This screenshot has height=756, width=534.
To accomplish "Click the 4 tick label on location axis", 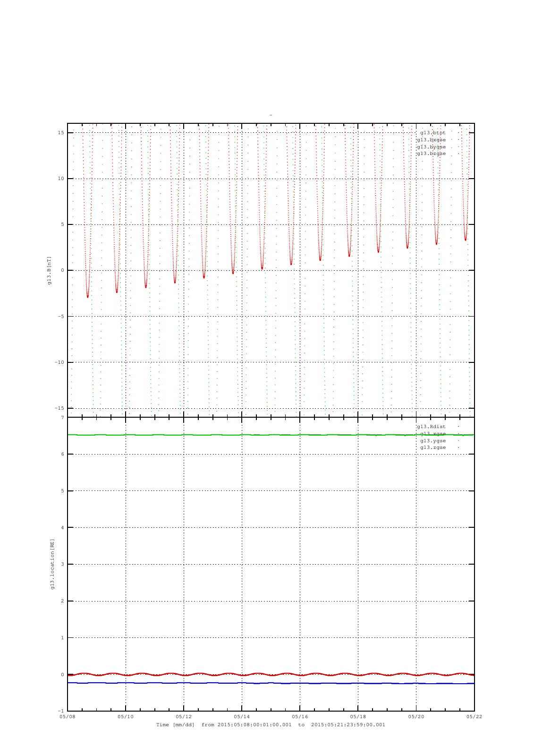I will tap(62, 528).
